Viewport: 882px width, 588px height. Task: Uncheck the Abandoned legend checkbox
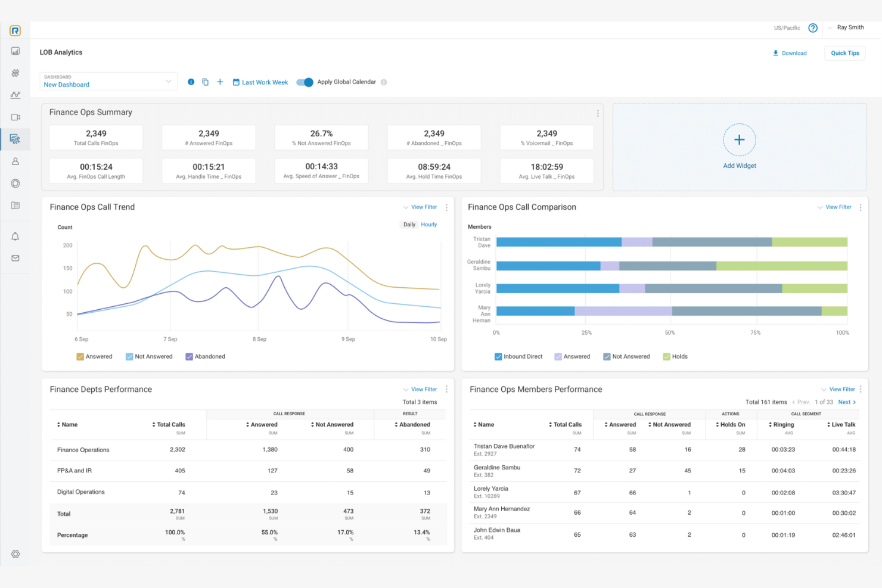coord(189,357)
